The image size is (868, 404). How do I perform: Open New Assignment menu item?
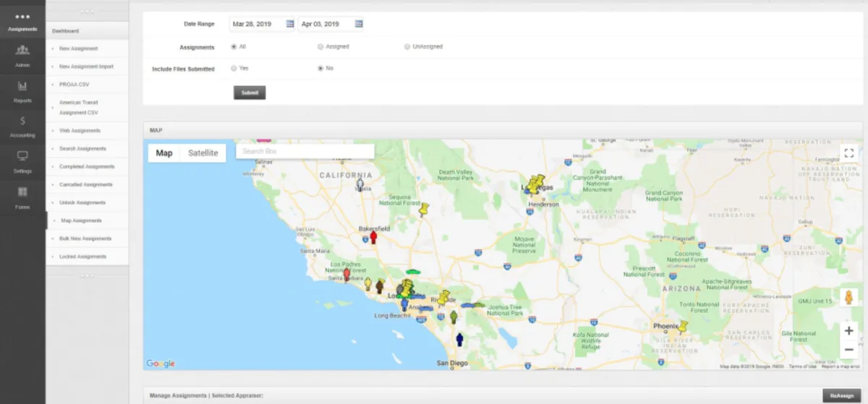(88, 48)
